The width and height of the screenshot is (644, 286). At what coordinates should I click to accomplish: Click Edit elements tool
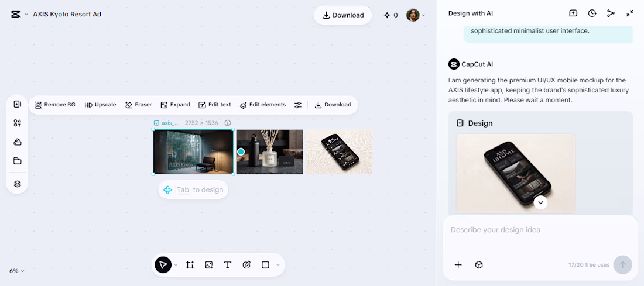tap(263, 105)
